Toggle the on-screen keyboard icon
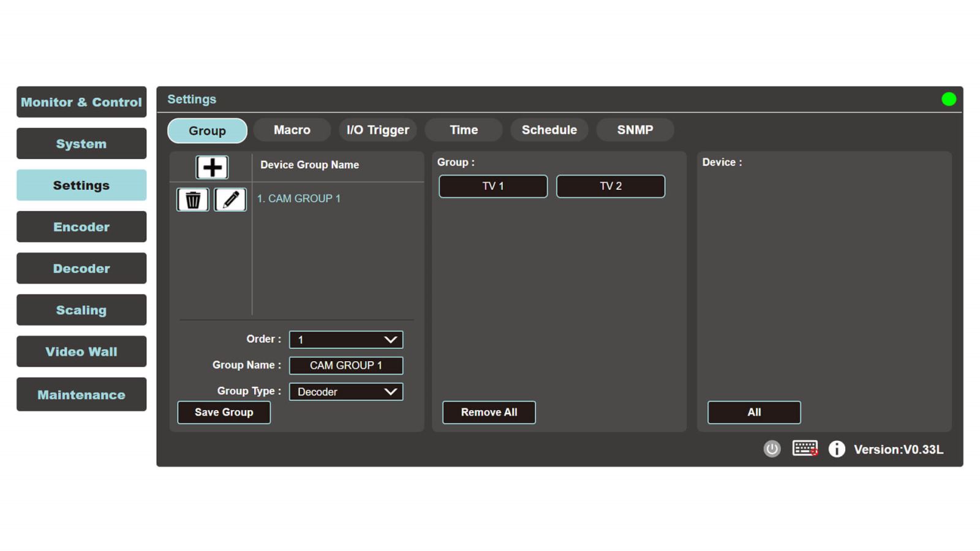The image size is (980, 551). point(805,449)
